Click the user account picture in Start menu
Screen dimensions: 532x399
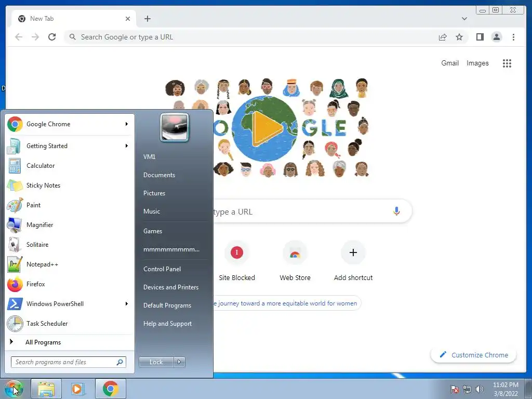coord(175,127)
